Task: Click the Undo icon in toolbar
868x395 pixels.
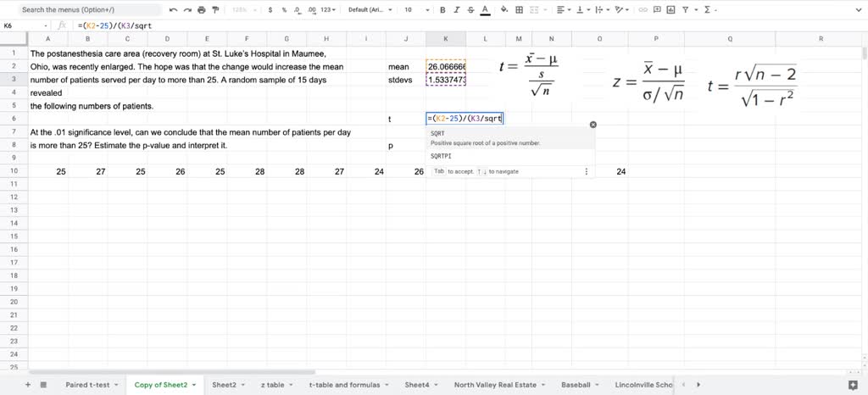Action: coord(173,10)
